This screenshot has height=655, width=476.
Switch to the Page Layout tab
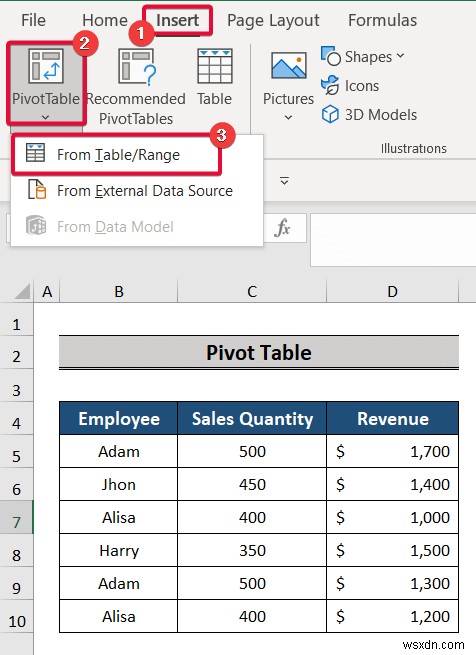[x=273, y=20]
